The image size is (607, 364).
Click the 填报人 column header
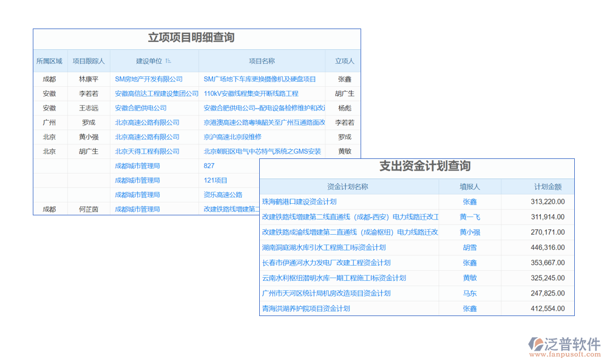click(469, 187)
